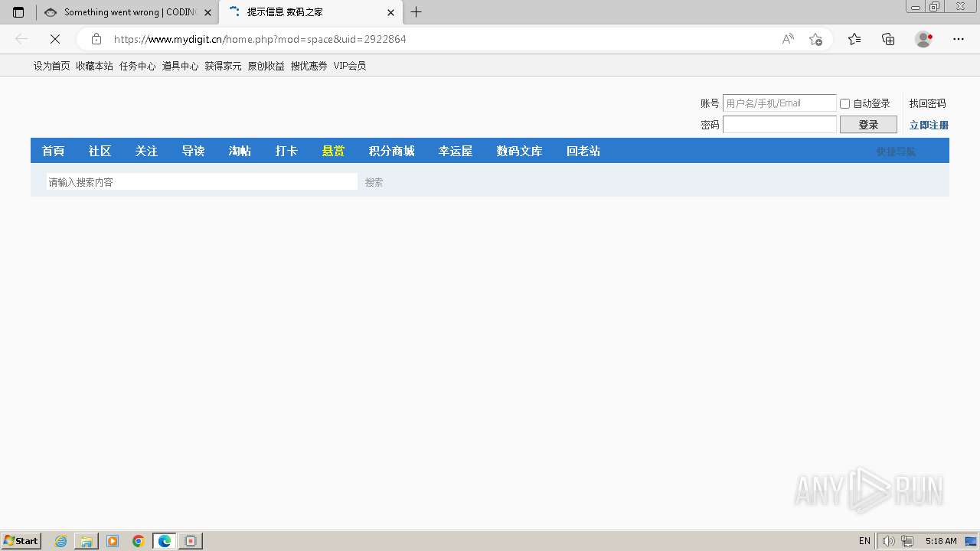Screen dimensions: 980x551
Task: Open Settings and more menu
Action: click(x=959, y=39)
